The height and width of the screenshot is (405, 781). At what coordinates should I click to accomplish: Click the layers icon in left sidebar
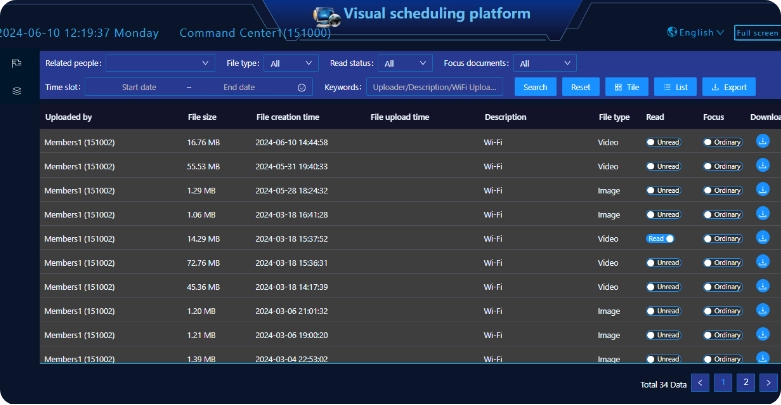(16, 91)
